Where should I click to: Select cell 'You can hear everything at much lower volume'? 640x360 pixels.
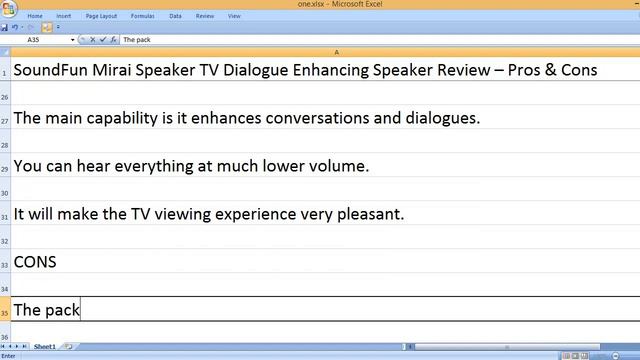(x=325, y=165)
